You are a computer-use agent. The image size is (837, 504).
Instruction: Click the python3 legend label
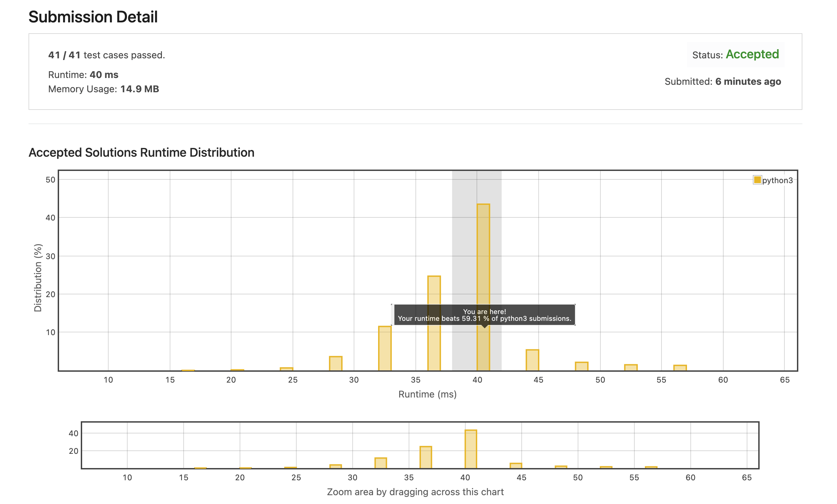[777, 180]
